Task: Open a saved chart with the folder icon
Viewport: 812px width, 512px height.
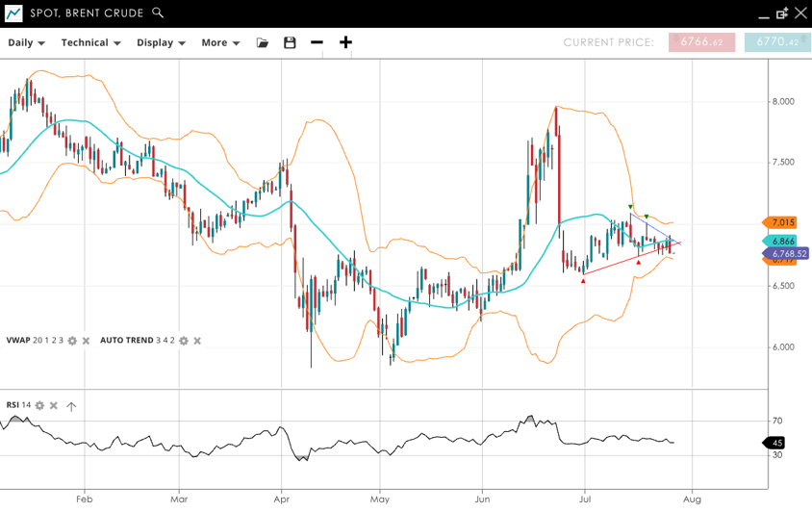Action: 263,42
